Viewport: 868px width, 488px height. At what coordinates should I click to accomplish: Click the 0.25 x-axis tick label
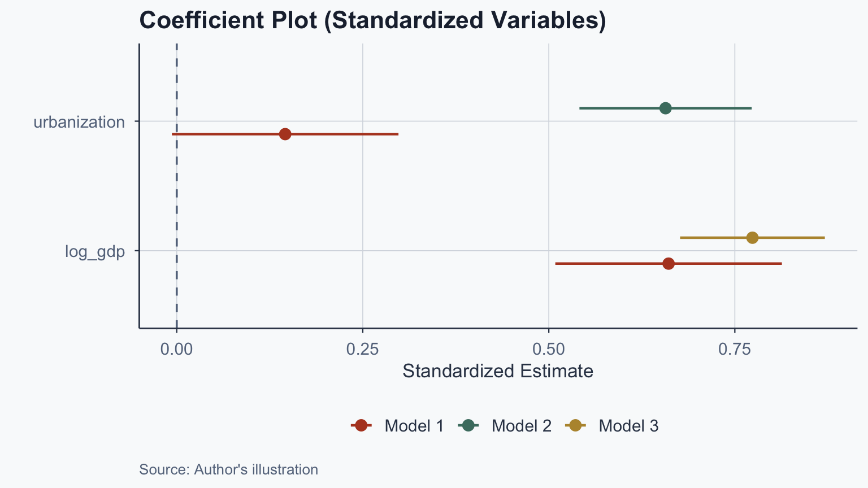362,349
